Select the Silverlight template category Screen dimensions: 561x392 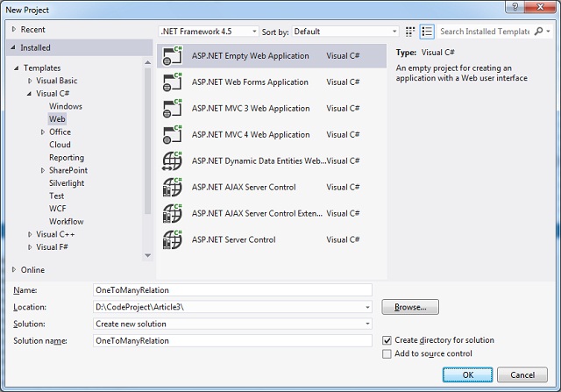(x=67, y=183)
